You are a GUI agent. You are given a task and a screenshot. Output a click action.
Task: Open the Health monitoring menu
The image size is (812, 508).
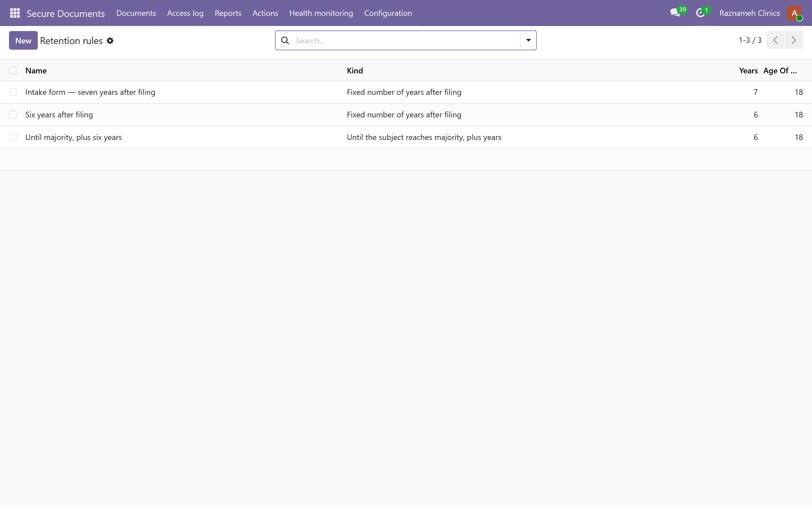click(x=321, y=13)
